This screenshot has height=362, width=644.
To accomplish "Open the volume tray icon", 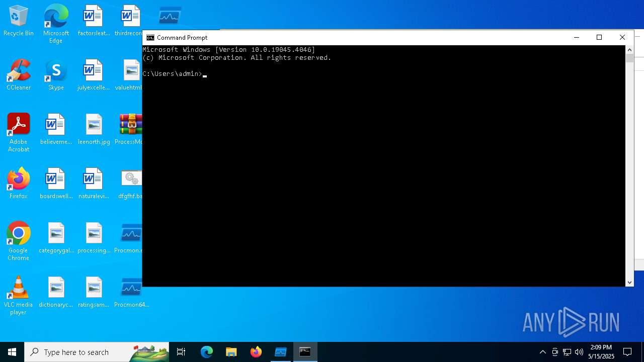I will click(579, 352).
